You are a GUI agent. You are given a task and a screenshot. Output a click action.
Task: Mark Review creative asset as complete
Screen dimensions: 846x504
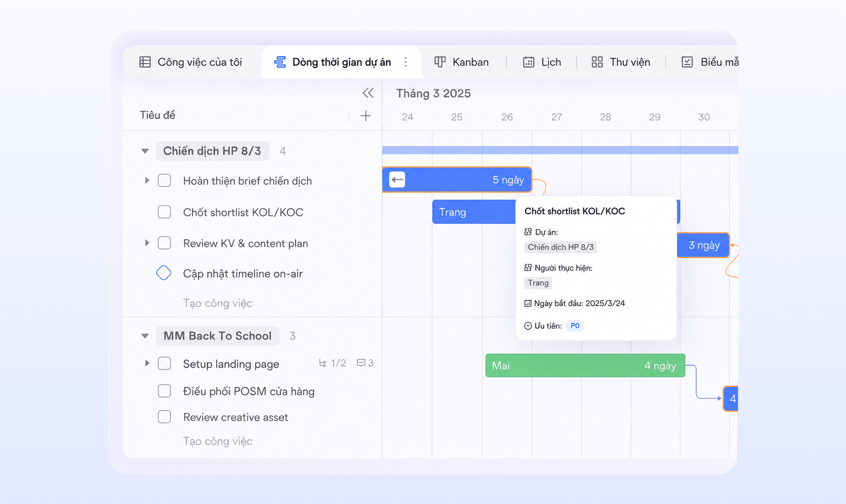point(164,417)
